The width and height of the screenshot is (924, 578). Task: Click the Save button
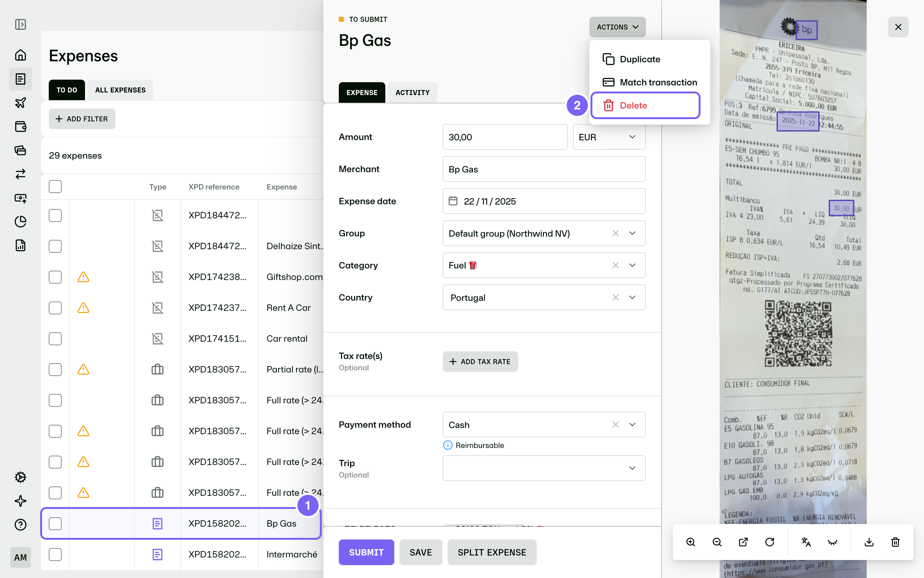point(420,552)
